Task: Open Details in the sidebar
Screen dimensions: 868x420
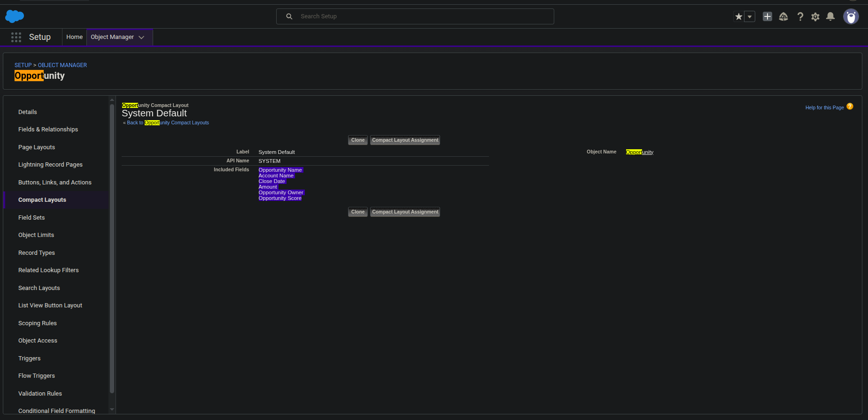Action: (28, 112)
